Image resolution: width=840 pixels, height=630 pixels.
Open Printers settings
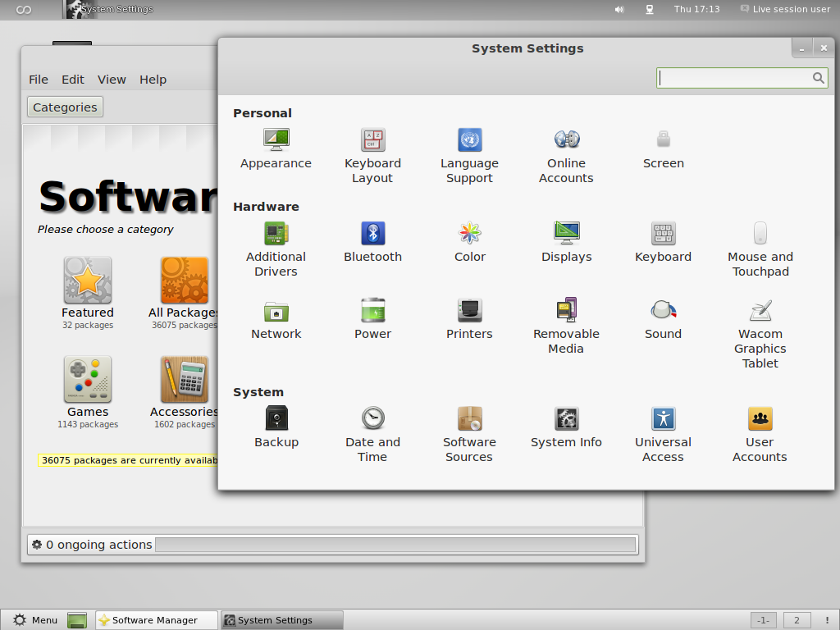470,319
